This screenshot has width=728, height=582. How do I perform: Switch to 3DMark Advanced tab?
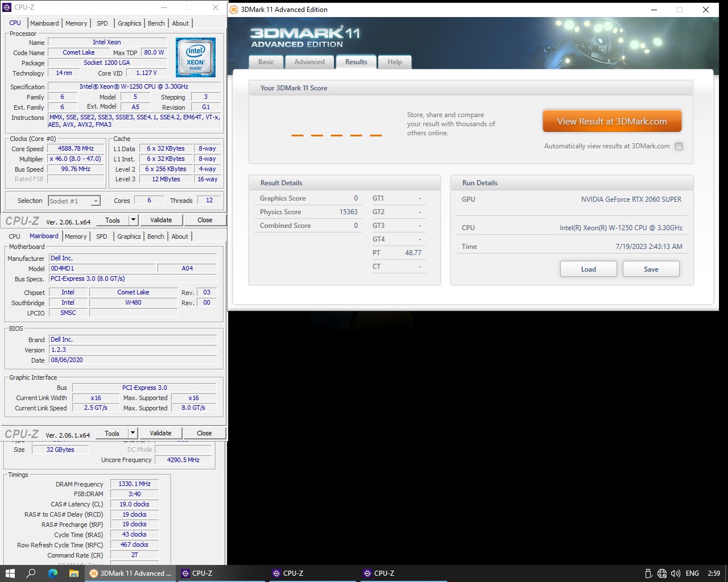click(309, 62)
